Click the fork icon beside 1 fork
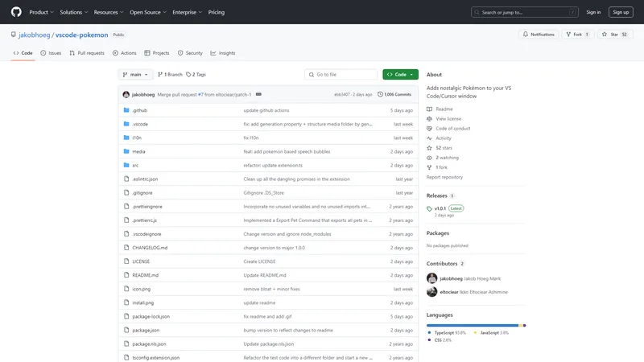Viewport: 644px width, 362px height. point(429,167)
